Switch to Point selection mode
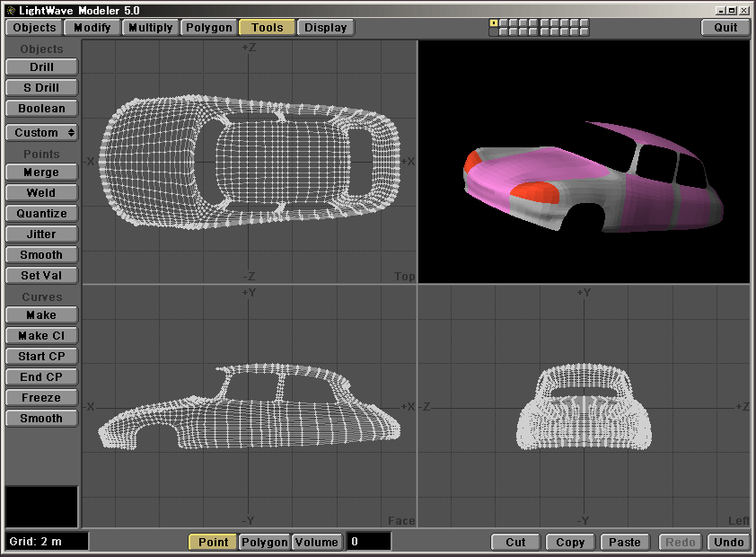Screen dimensions: 756x557 (x=213, y=542)
